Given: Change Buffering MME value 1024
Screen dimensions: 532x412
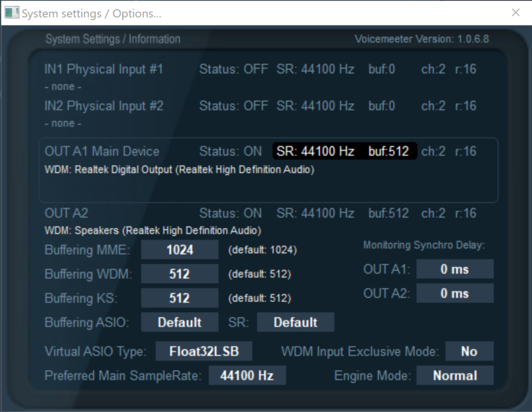Looking at the screenshot, I should click(180, 250).
